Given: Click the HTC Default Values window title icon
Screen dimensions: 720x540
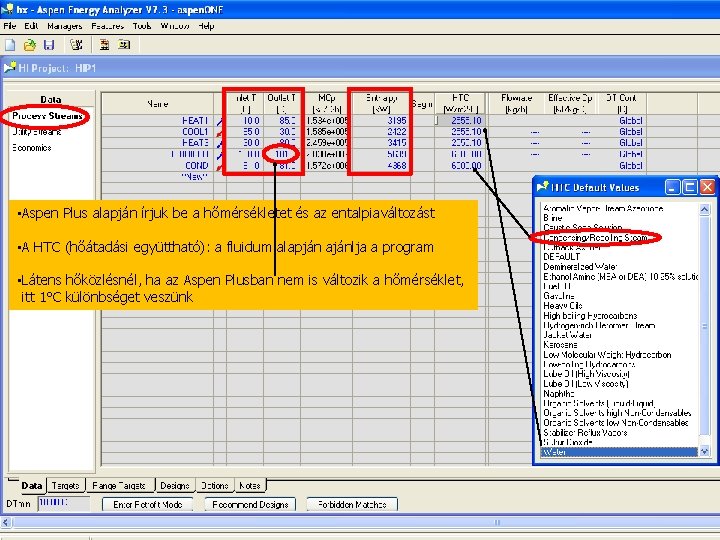Looking at the screenshot, I should click(x=543, y=186).
